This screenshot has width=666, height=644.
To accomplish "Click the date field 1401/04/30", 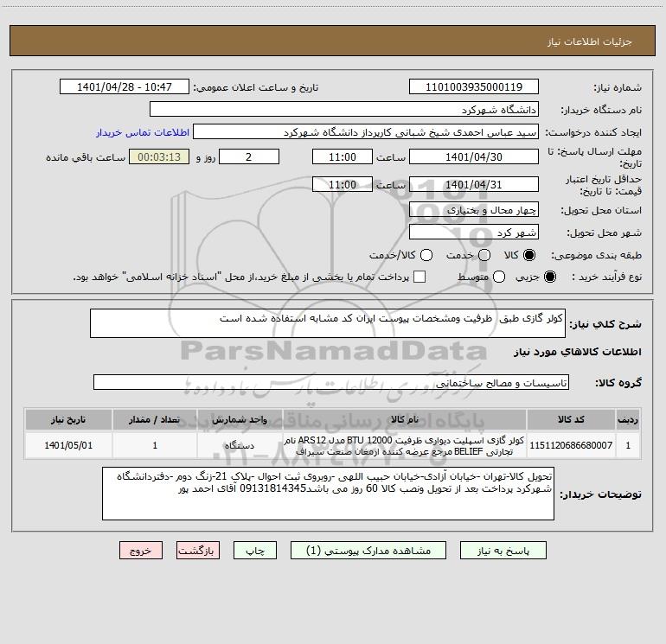I will pos(474,156).
